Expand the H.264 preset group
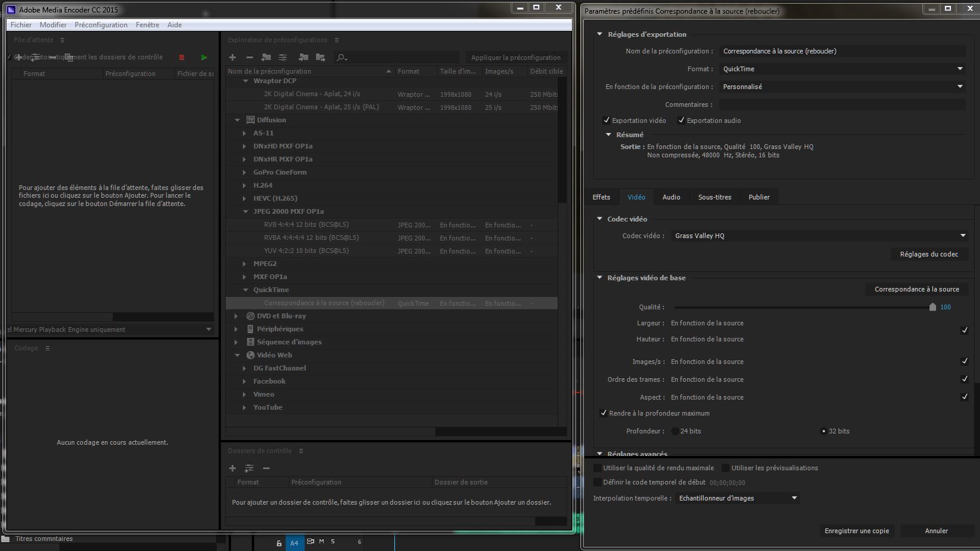Viewport: 980px width, 551px height. pyautogui.click(x=244, y=185)
